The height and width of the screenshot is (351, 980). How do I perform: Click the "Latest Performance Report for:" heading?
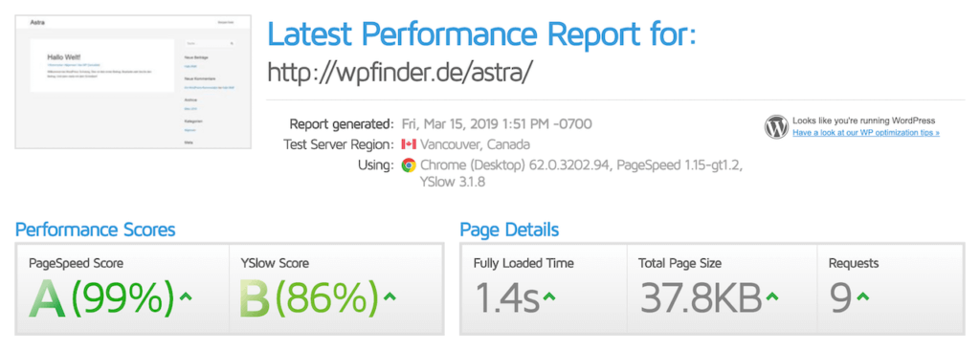coord(481,33)
